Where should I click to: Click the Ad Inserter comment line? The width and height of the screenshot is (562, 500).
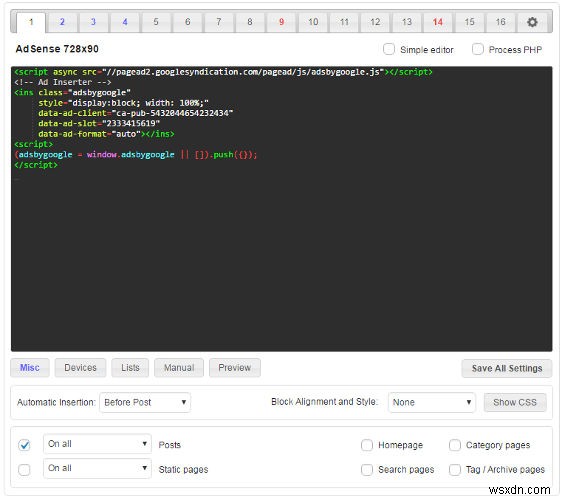pos(63,82)
